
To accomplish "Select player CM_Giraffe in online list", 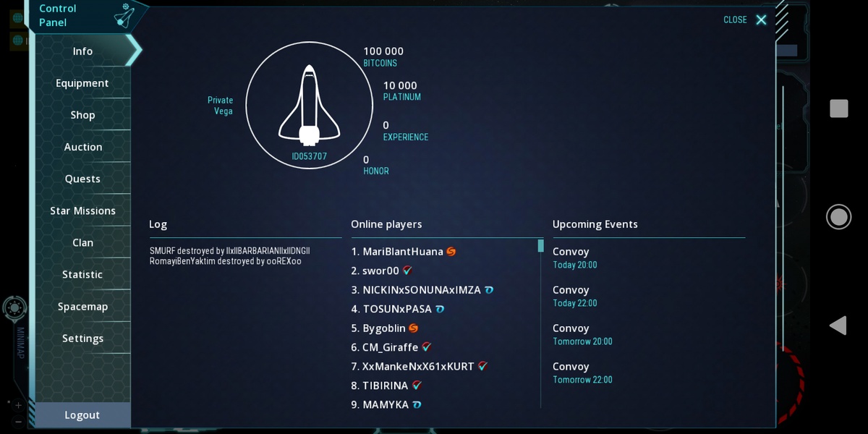I will pos(391,347).
